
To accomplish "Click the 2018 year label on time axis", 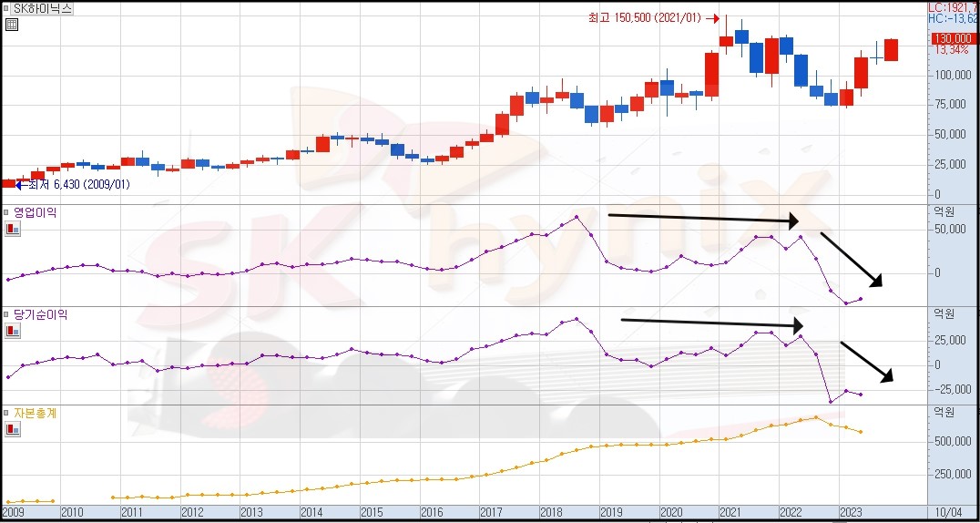I will coord(553,512).
